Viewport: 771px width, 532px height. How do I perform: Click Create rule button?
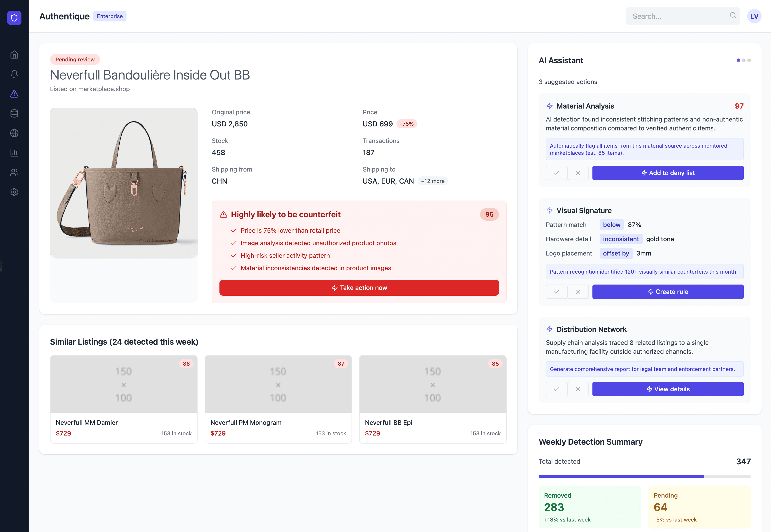(x=668, y=292)
